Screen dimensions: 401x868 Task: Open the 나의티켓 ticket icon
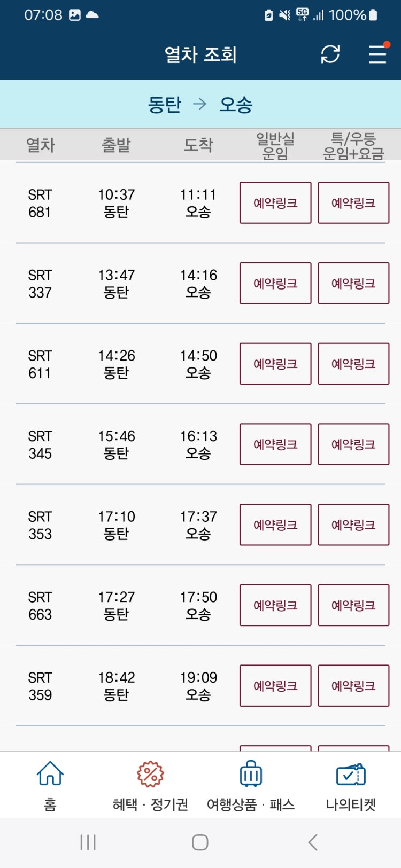click(351, 775)
